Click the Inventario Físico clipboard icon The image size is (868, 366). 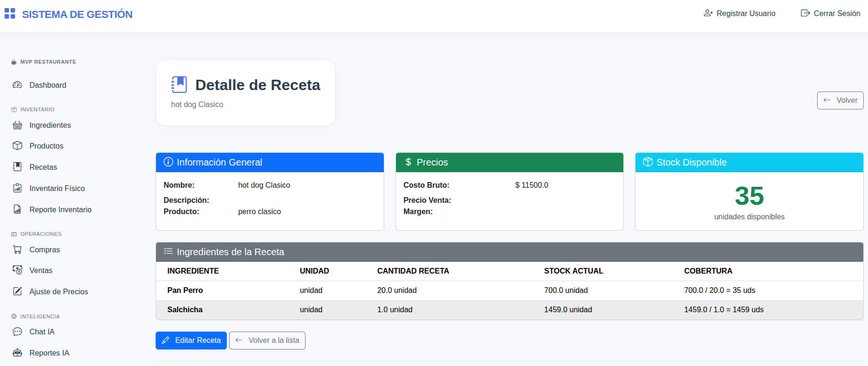click(x=17, y=188)
